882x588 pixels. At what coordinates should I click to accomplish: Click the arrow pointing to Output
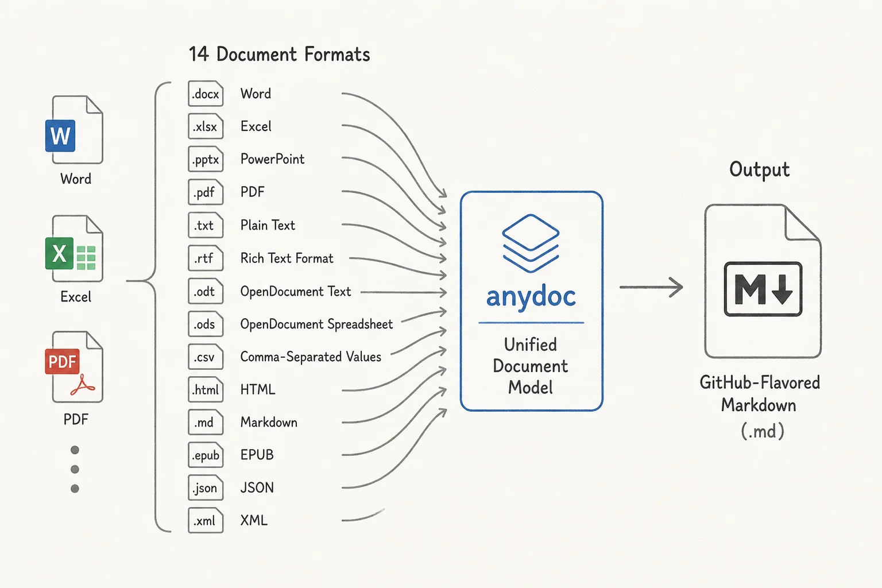coord(651,287)
